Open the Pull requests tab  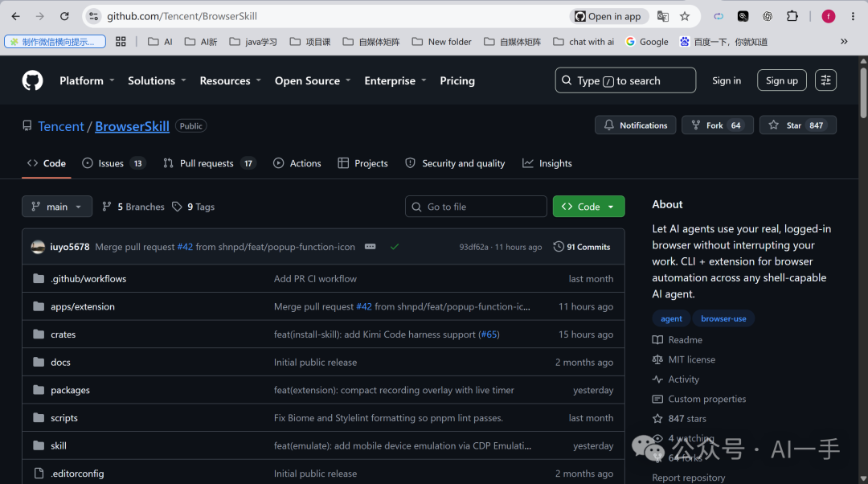click(x=209, y=163)
